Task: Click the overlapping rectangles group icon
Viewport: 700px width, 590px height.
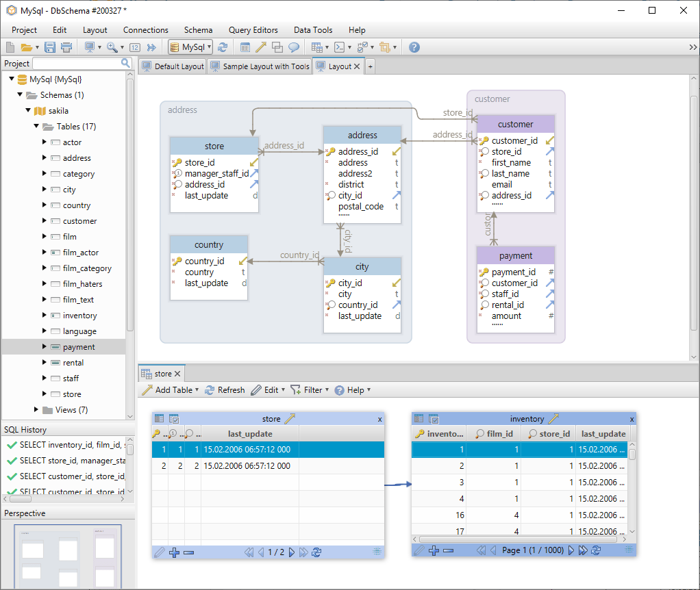Action: pyautogui.click(x=277, y=47)
